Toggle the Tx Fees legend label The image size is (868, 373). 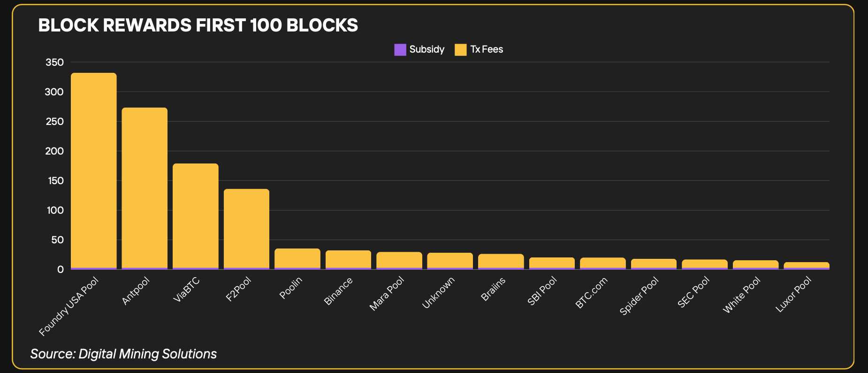(487, 49)
